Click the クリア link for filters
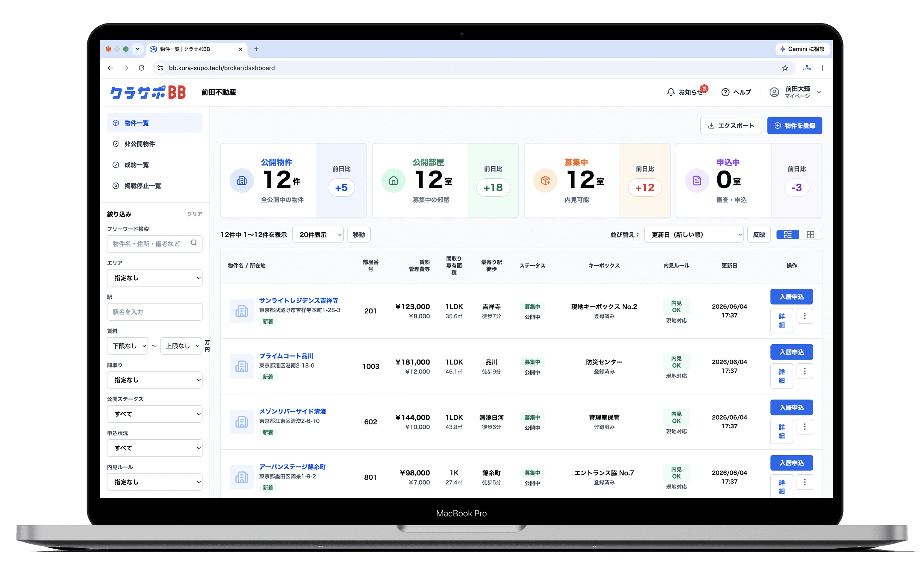Image resolution: width=924 pixels, height=574 pixels. pos(195,214)
